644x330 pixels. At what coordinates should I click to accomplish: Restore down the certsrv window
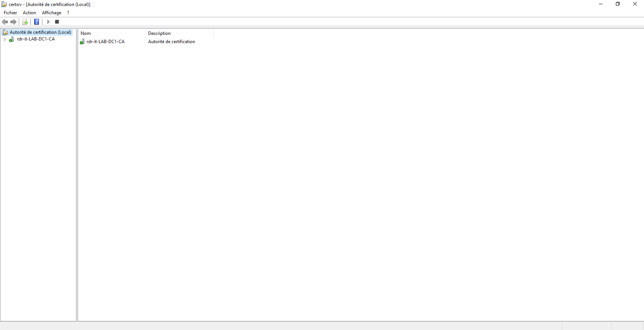tap(618, 4)
